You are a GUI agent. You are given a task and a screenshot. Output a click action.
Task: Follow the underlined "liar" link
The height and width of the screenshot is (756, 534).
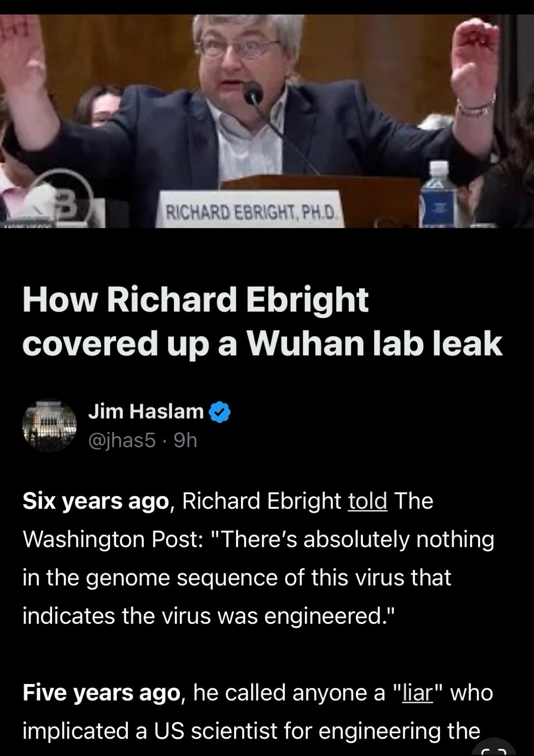click(416, 693)
